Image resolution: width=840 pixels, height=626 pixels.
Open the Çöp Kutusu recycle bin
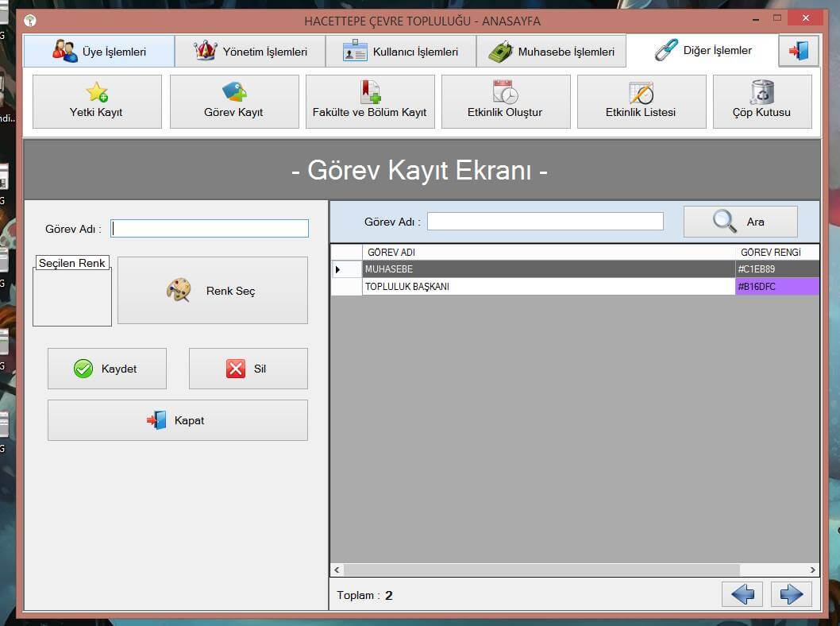point(761,93)
